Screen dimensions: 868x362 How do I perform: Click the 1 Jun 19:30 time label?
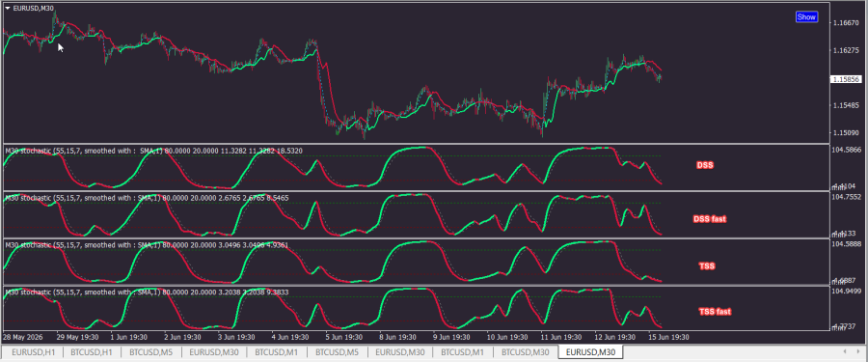(129, 337)
